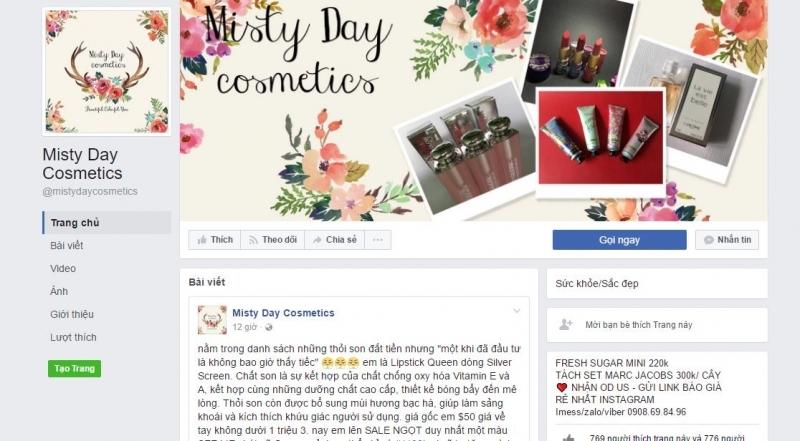Open the Misty Day Cosmetics post author link

pos(283,313)
